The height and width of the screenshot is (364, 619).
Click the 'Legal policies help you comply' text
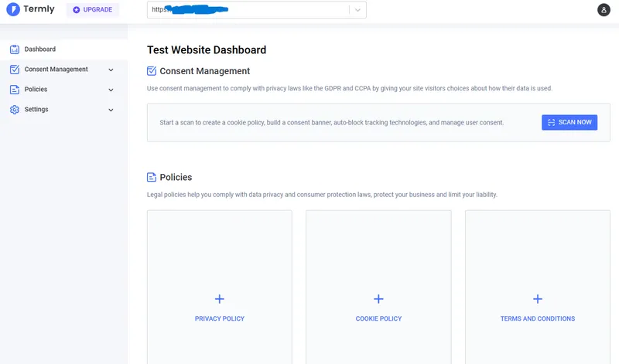pyautogui.click(x=322, y=195)
